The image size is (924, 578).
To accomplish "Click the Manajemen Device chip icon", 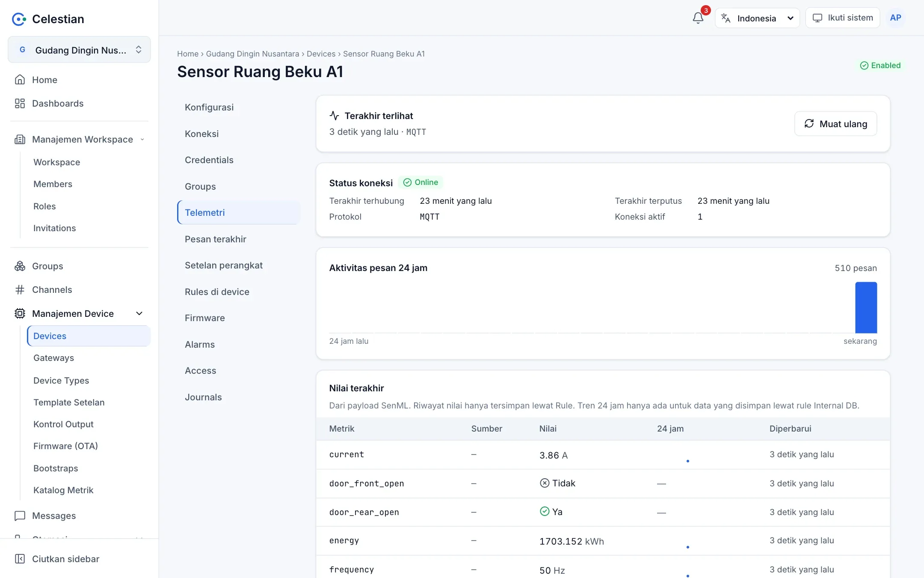I will point(20,313).
